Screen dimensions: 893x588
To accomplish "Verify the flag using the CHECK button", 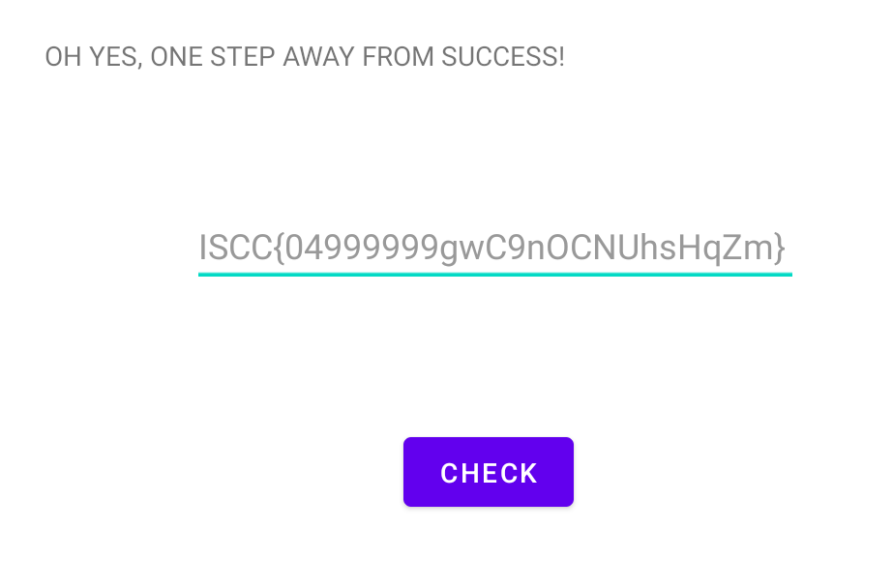I will coord(488,472).
